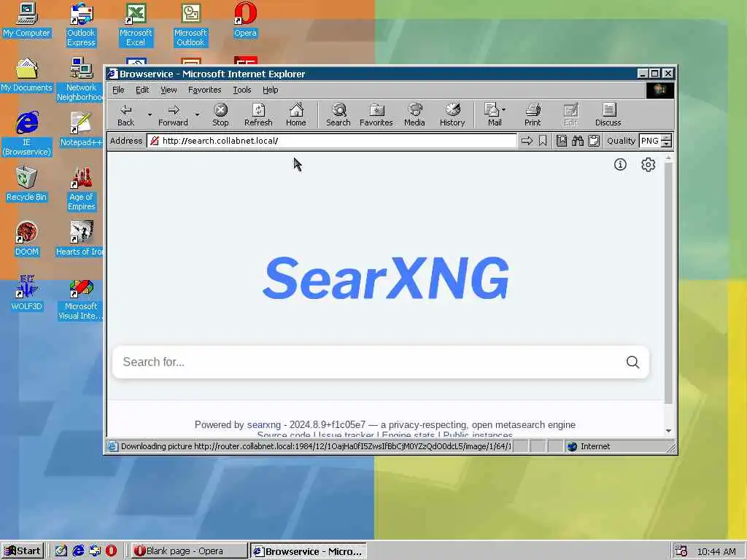Open the Favorites toolbar icon
This screenshot has width=747, height=560.
[376, 114]
